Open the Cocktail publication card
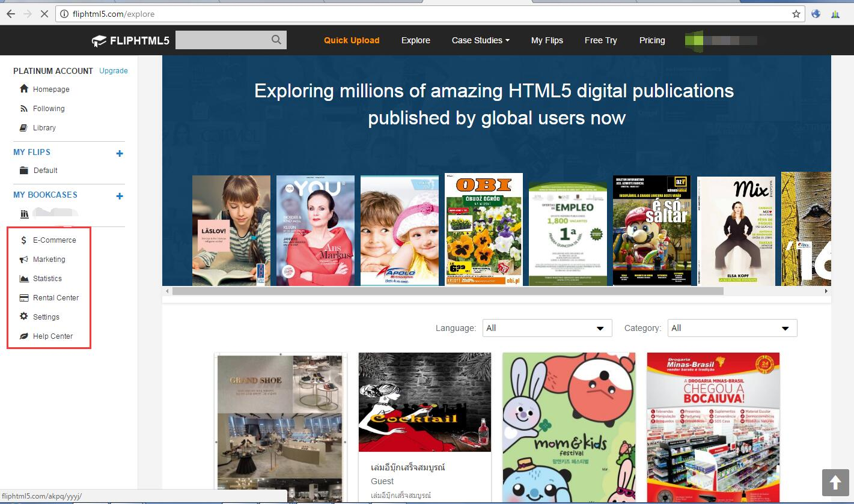854x504 pixels. point(425,402)
